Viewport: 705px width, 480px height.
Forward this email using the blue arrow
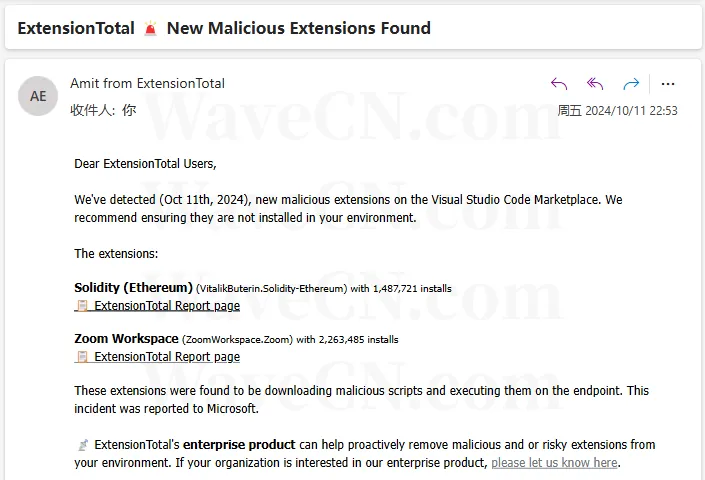(x=631, y=84)
